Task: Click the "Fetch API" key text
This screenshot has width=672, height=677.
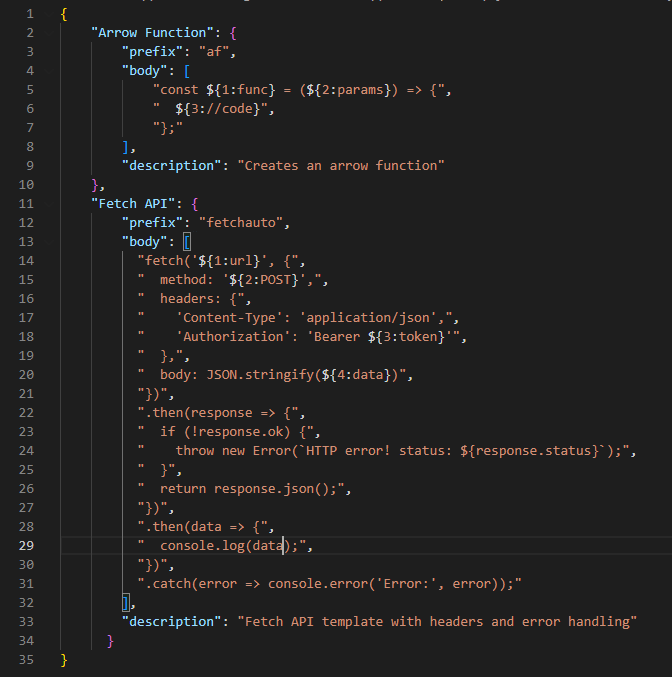Action: pyautogui.click(x=133, y=204)
